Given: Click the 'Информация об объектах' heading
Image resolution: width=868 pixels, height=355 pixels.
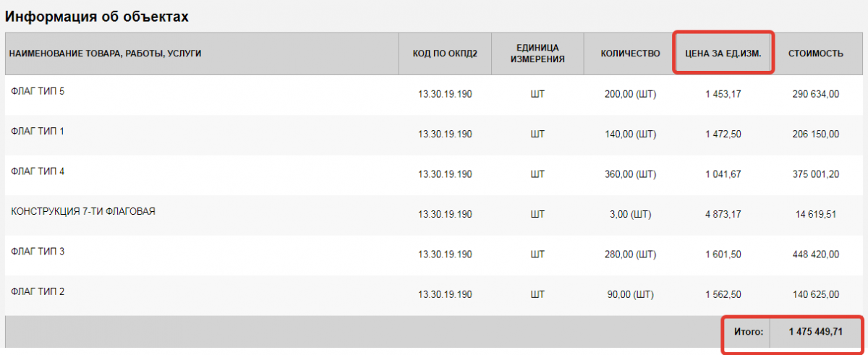Looking at the screenshot, I should (98, 17).
